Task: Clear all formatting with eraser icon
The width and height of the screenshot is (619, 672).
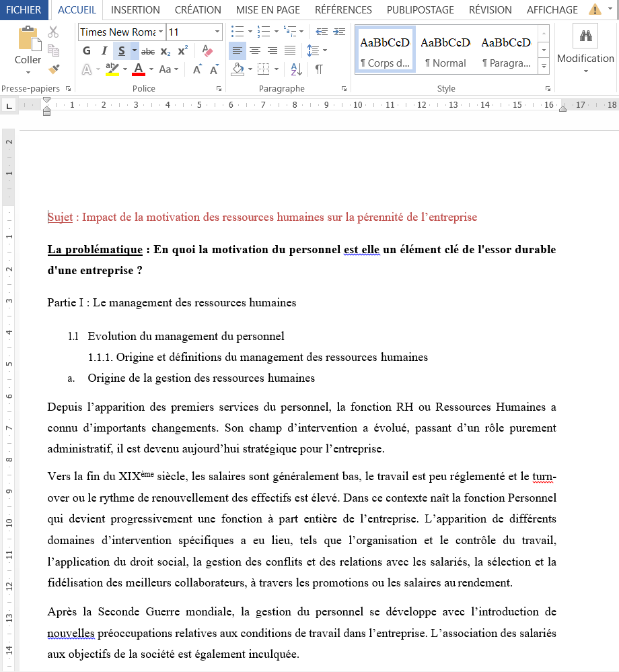Action: [207, 51]
